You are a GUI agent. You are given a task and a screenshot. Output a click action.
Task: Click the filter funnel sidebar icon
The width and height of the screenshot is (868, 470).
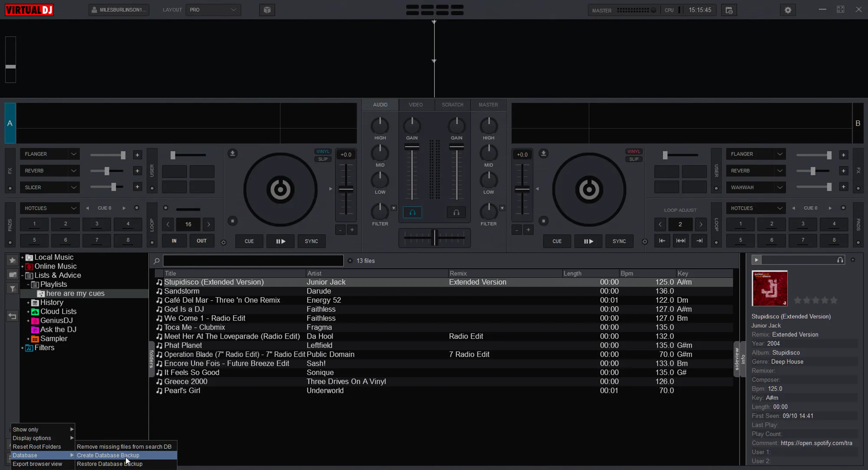[12, 289]
